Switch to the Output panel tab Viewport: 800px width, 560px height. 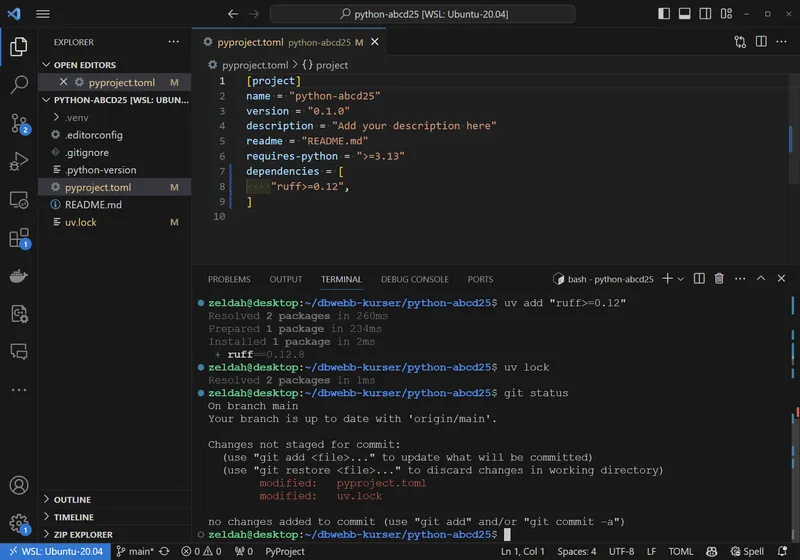pyautogui.click(x=286, y=279)
